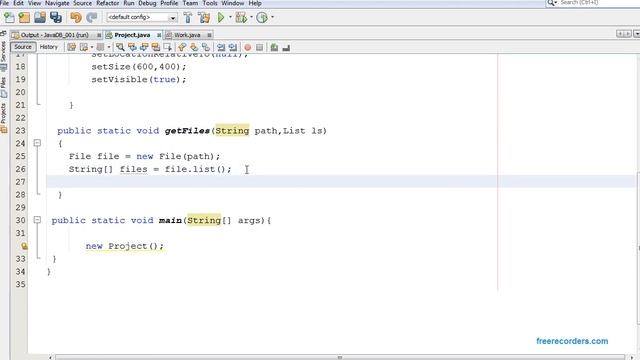Click the New File icon

(9, 18)
